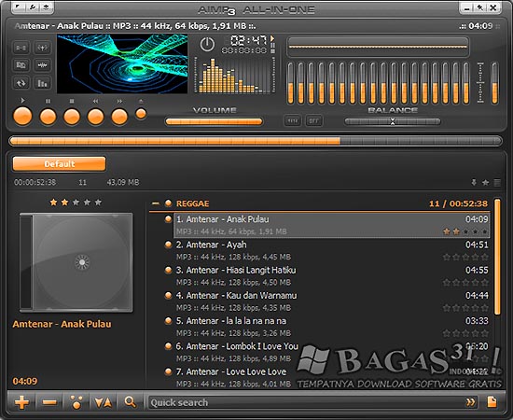This screenshot has width=513, height=420.
Task: Toggle the A-B repeat button
Action: pos(21,48)
